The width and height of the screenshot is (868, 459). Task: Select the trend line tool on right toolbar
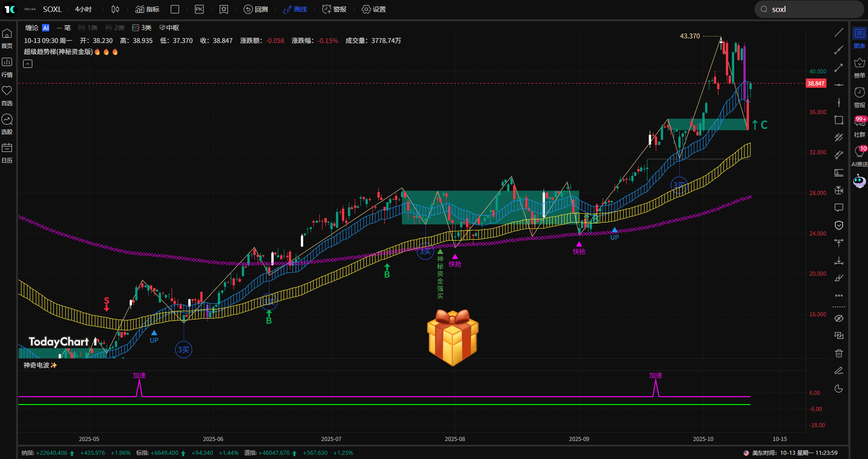coord(839,32)
